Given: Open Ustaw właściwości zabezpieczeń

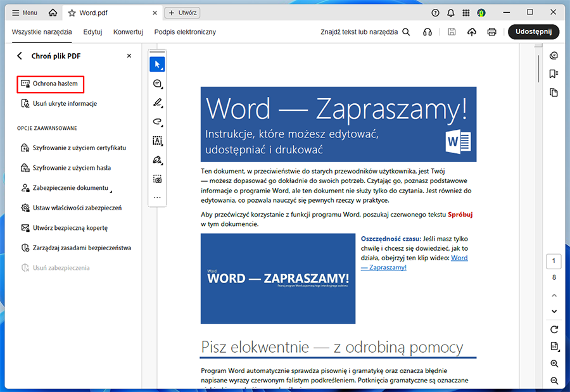Looking at the screenshot, I should pyautogui.click(x=71, y=208).
